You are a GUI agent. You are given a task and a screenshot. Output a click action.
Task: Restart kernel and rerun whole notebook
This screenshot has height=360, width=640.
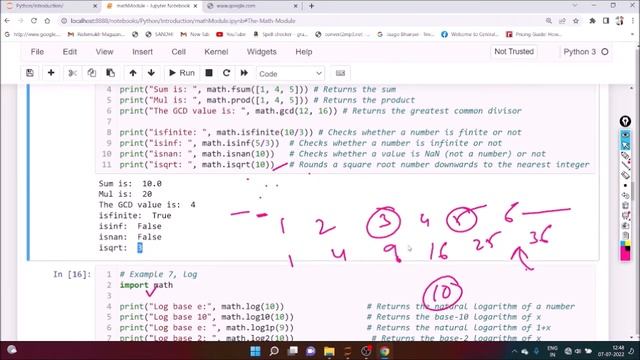pyautogui.click(x=244, y=73)
